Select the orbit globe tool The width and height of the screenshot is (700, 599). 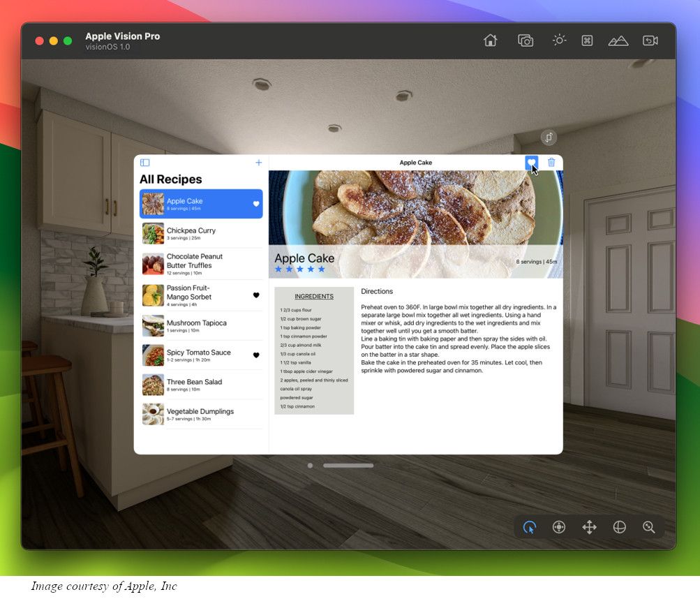(x=619, y=528)
